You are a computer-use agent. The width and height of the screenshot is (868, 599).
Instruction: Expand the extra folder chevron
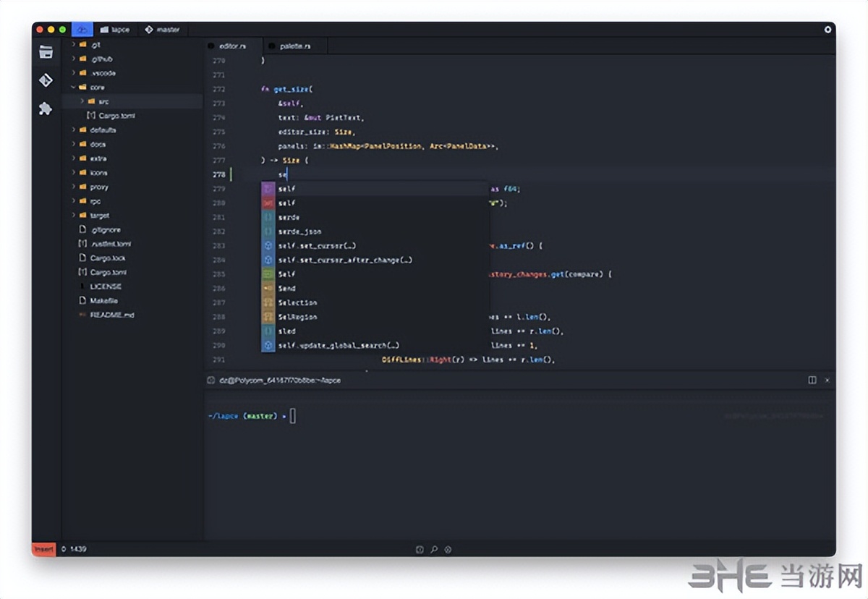click(x=73, y=158)
